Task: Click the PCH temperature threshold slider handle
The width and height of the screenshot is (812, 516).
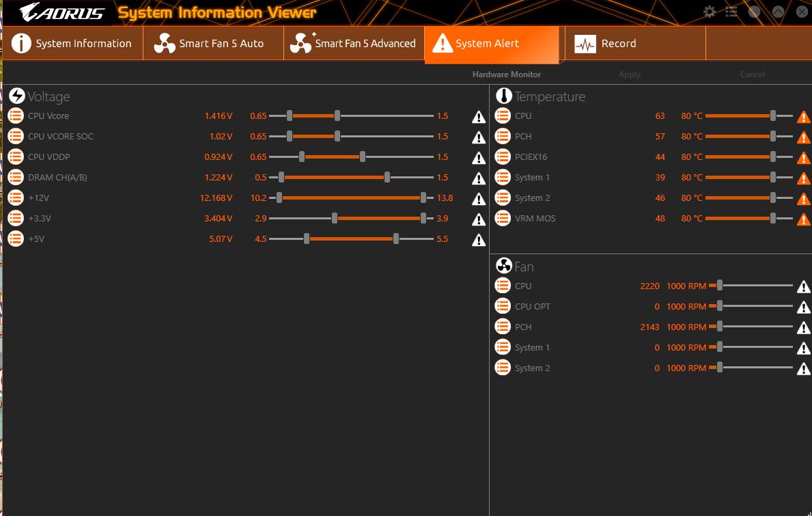Action: pos(772,136)
